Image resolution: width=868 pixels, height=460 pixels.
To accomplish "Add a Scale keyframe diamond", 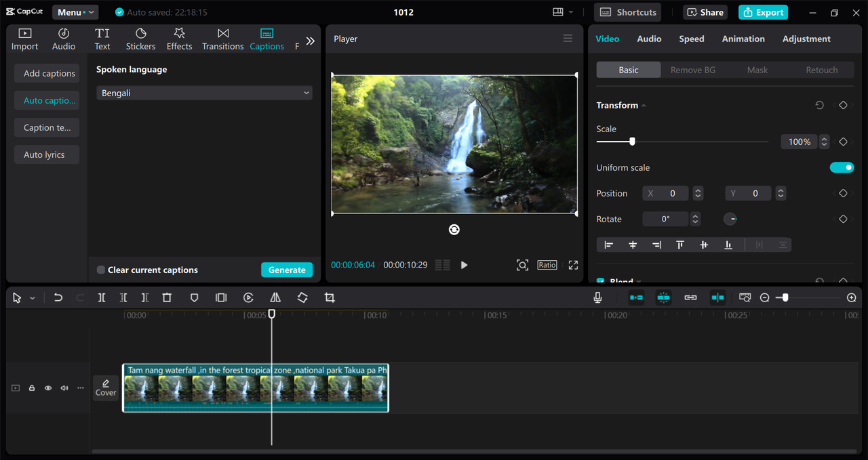I will click(x=843, y=142).
